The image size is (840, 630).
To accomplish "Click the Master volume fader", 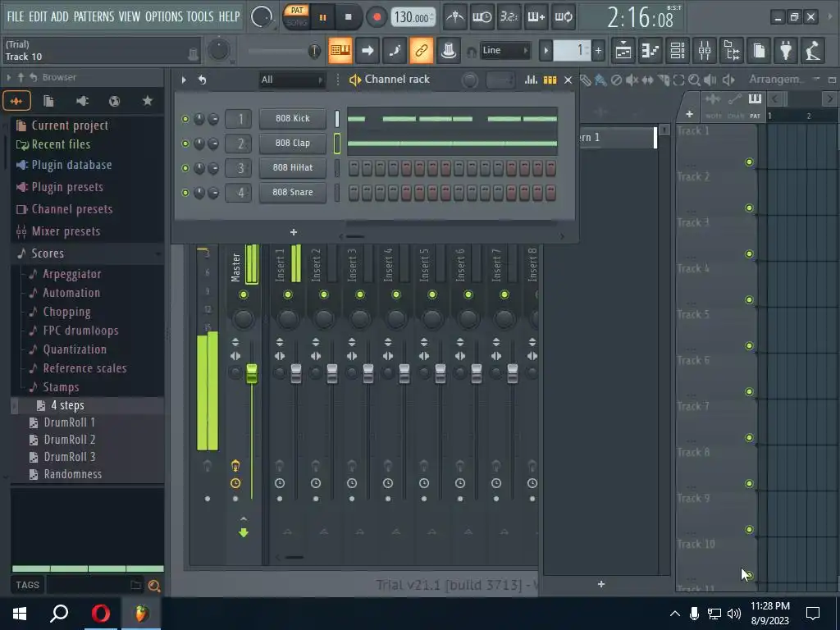I will (251, 373).
